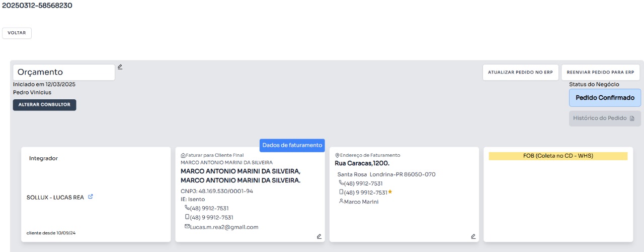
Task: Click ATUALIZAR PEDIDO NO ERP
Action: pos(520,72)
